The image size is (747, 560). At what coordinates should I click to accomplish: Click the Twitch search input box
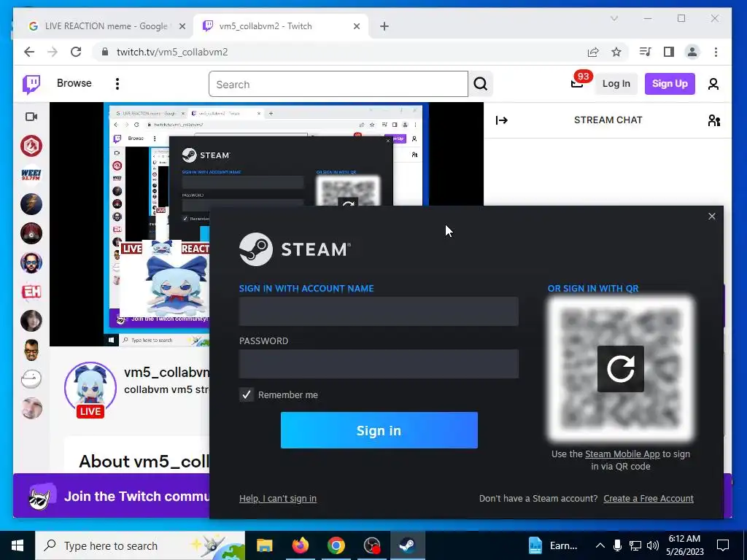[x=338, y=85]
